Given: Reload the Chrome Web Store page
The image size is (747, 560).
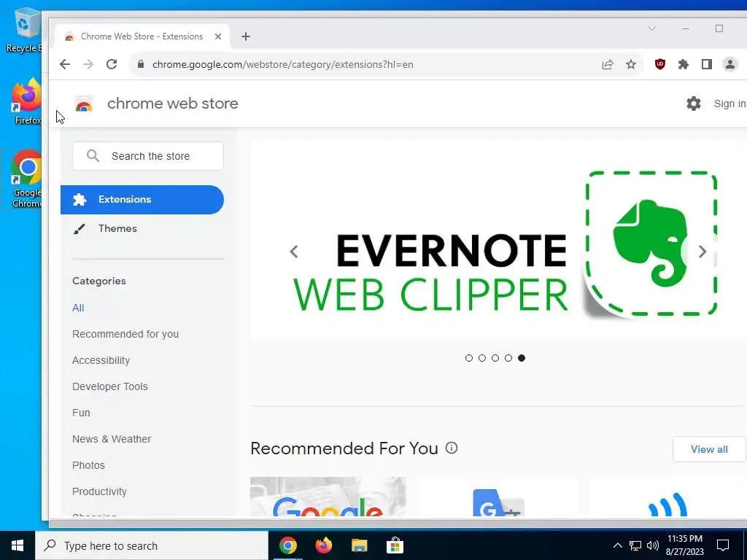Looking at the screenshot, I should point(112,64).
